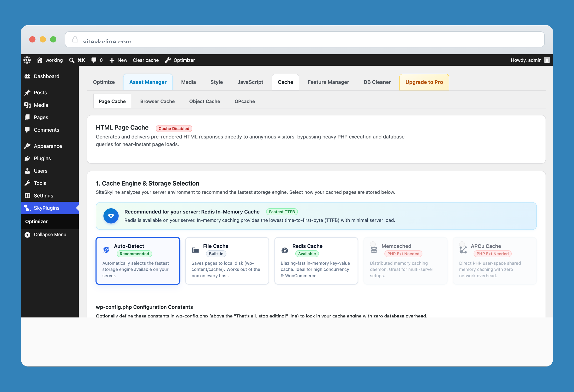574x392 pixels.
Task: Switch to the JavaScript tab
Action: coord(250,82)
